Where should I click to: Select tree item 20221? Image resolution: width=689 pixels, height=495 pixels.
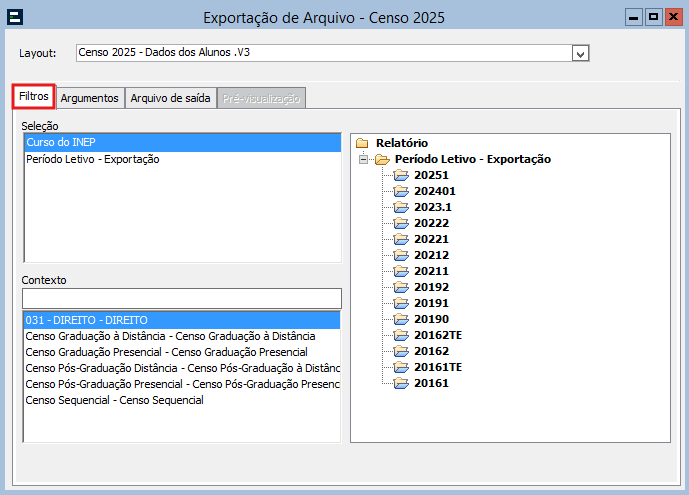tap(432, 239)
